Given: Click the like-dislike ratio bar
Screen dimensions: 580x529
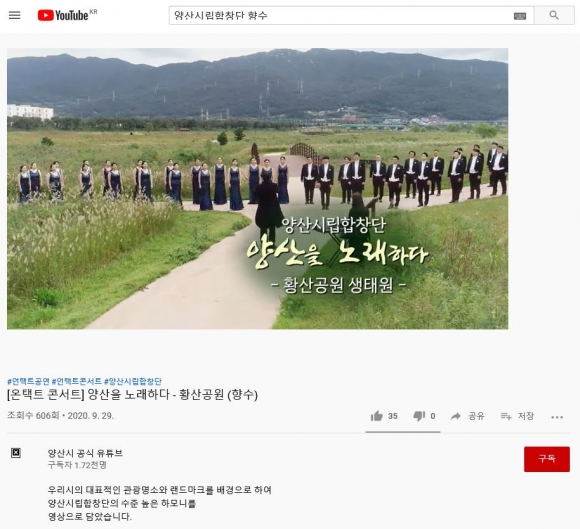Looking at the screenshot, I should (403, 432).
